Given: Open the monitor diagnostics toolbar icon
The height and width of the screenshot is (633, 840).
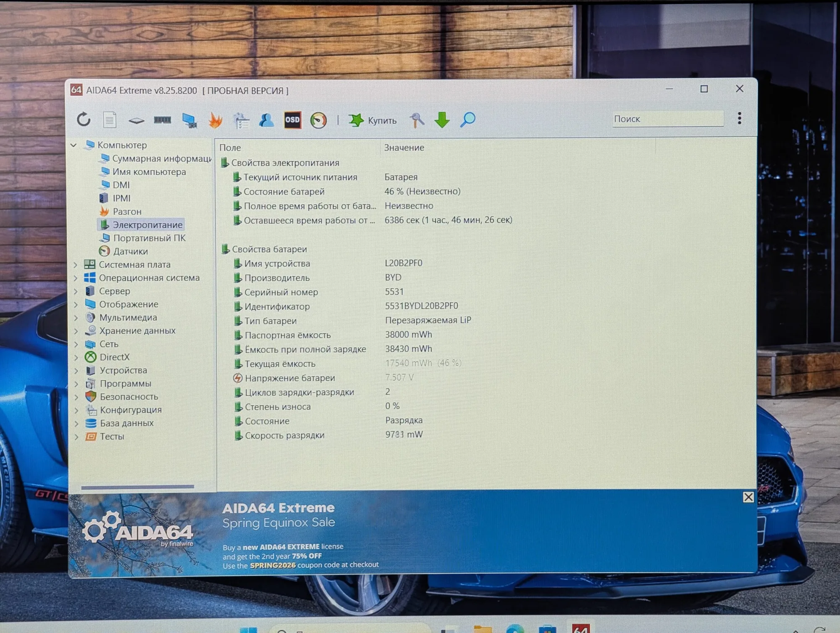Looking at the screenshot, I should pyautogui.click(x=189, y=121).
